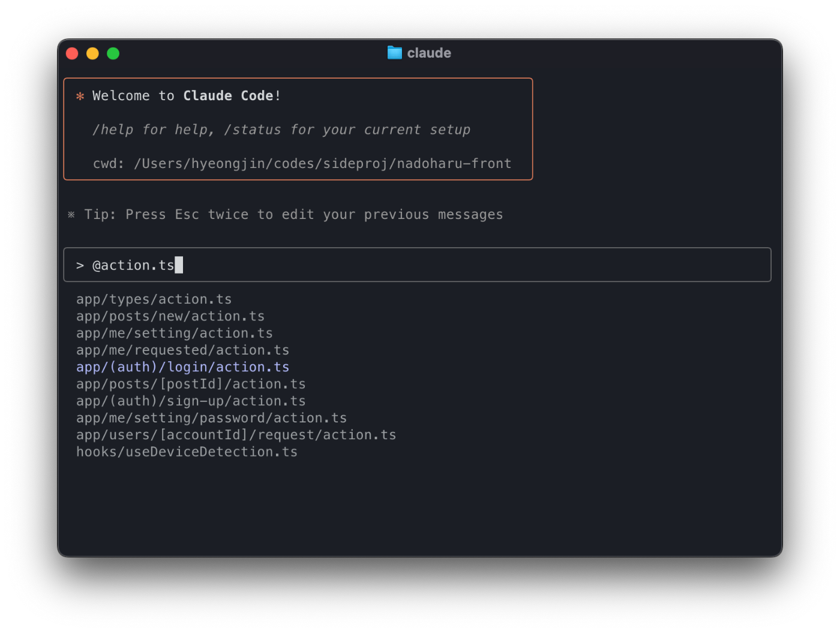The height and width of the screenshot is (633, 840).
Task: Click the tip asterisk symbol before Tip
Action: [x=71, y=215]
